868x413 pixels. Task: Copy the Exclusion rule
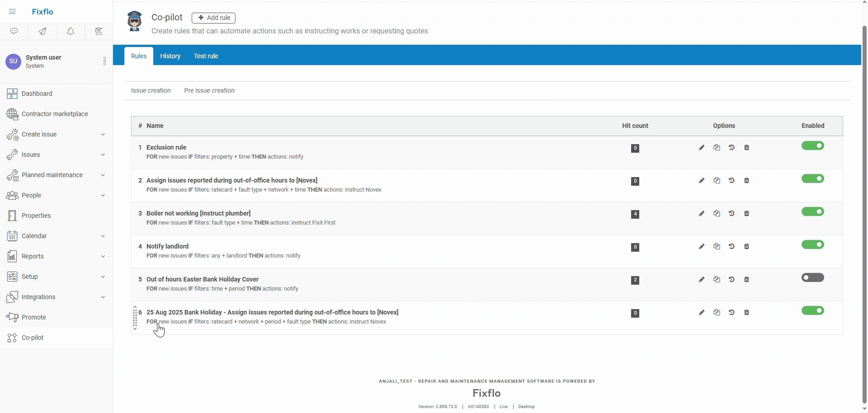(717, 148)
